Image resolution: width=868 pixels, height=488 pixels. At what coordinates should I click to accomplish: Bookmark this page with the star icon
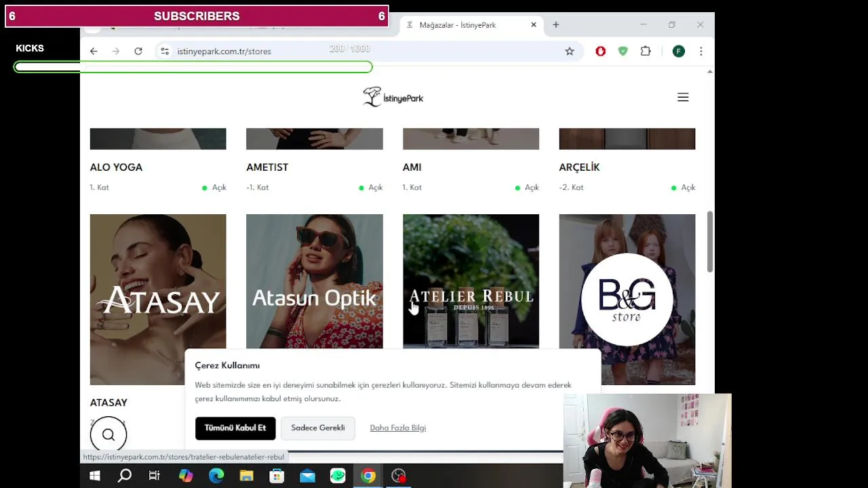[570, 51]
